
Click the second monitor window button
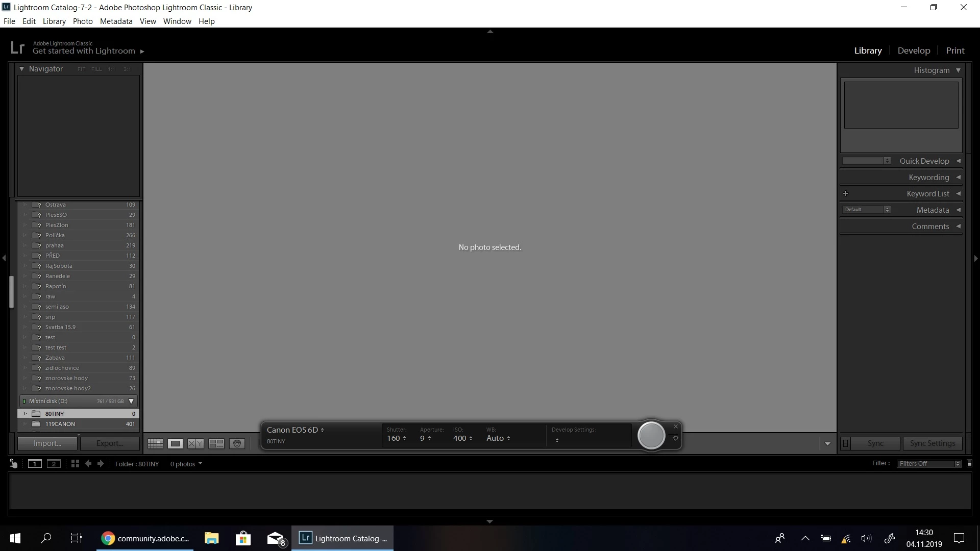coord(54,464)
